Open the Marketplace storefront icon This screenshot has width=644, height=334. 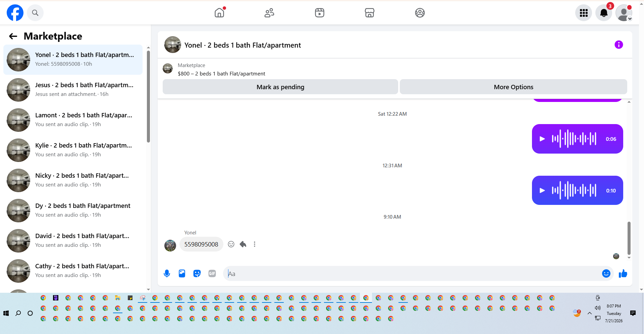(x=370, y=13)
